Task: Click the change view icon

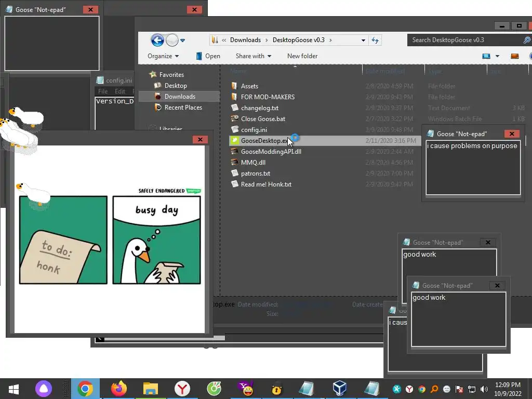Action: tap(486, 56)
